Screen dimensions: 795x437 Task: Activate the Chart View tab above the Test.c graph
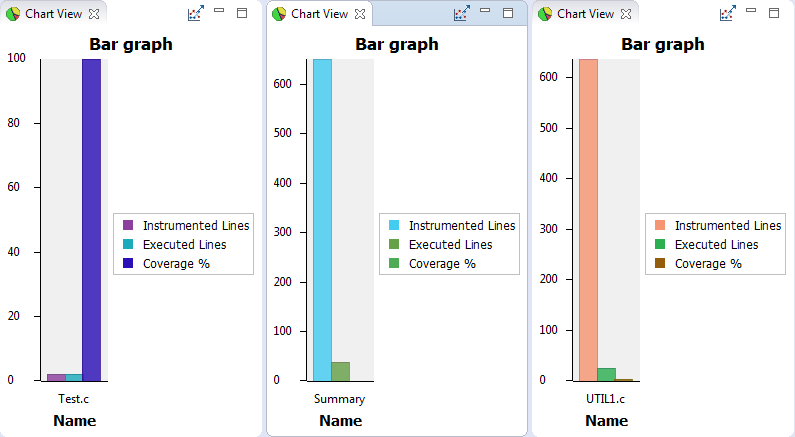[53, 14]
